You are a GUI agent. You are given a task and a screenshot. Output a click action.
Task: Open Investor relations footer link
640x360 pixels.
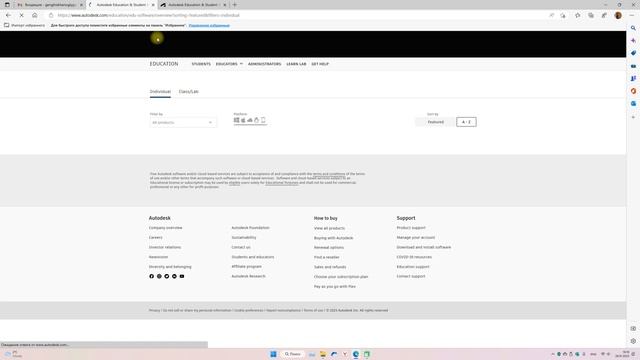165,247
